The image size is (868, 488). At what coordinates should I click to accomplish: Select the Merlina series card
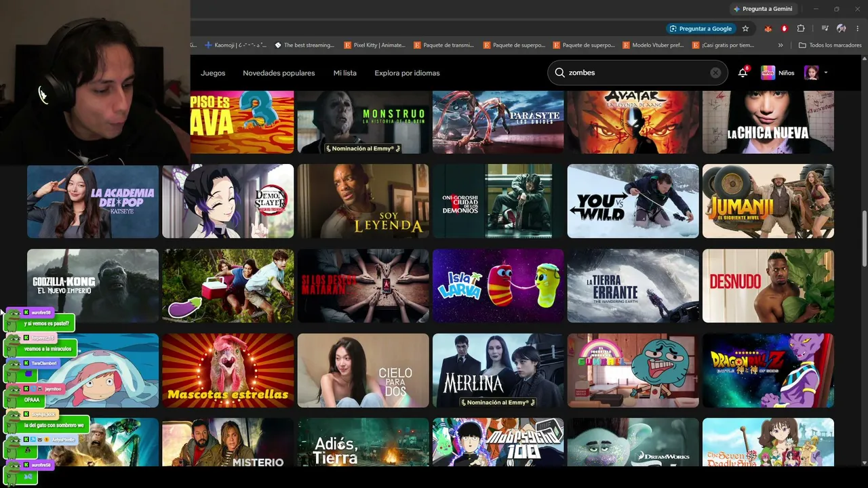pos(498,370)
